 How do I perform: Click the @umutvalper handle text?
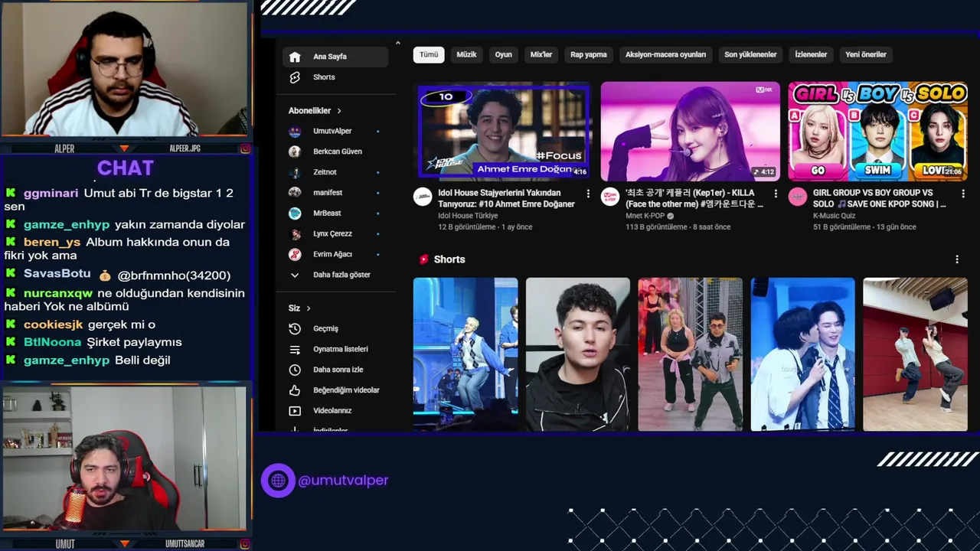coord(344,481)
